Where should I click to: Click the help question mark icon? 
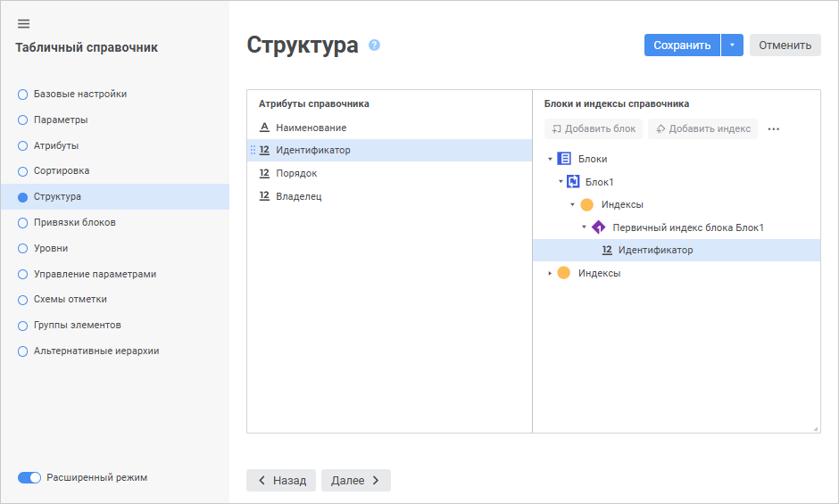[x=375, y=45]
